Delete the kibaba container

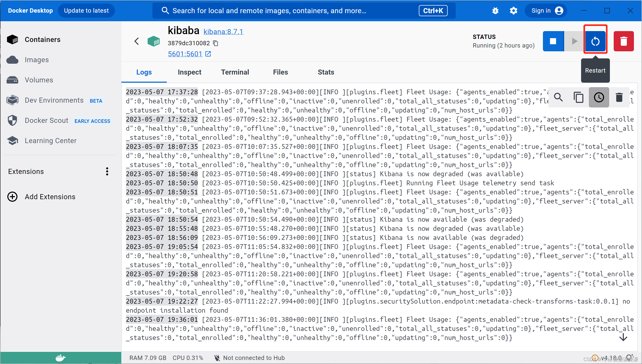pos(623,41)
